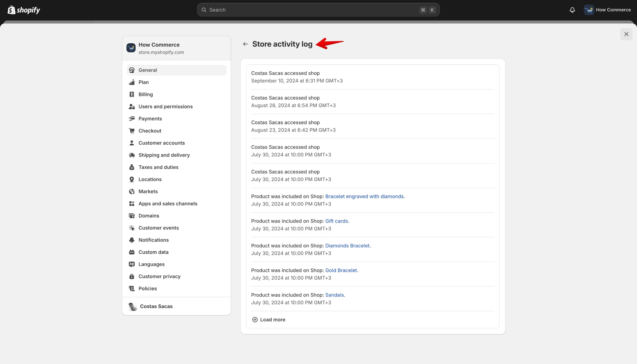Click the Billing receipt icon
This screenshot has height=364, width=637.
pos(132,94)
